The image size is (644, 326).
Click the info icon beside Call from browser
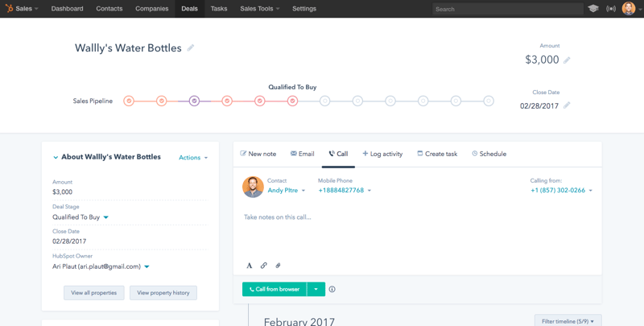(332, 289)
